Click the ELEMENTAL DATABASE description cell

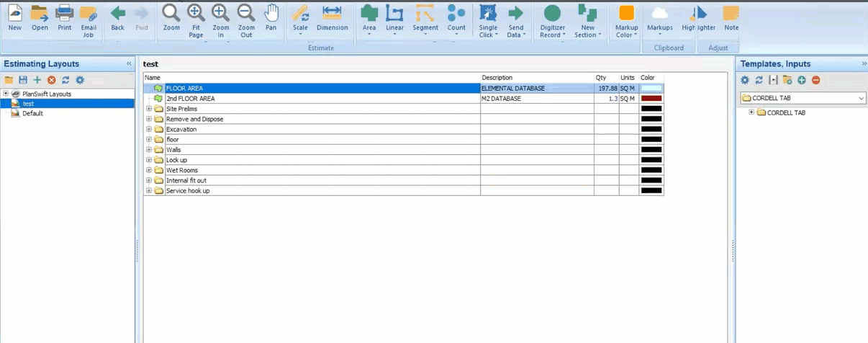537,89
